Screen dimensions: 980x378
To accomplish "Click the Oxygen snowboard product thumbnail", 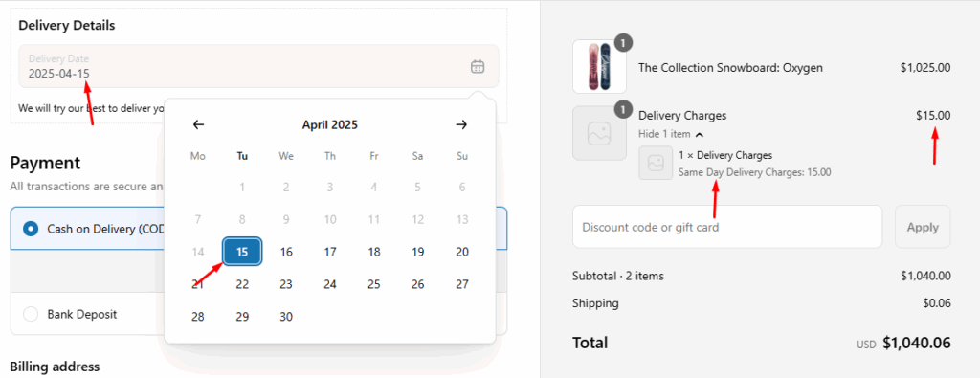I will point(599,66).
